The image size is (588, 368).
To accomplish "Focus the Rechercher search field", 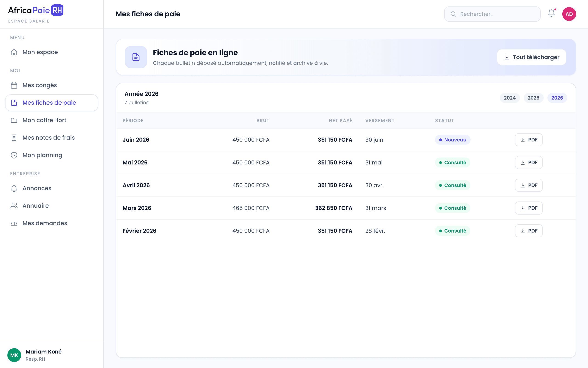I will click(492, 14).
